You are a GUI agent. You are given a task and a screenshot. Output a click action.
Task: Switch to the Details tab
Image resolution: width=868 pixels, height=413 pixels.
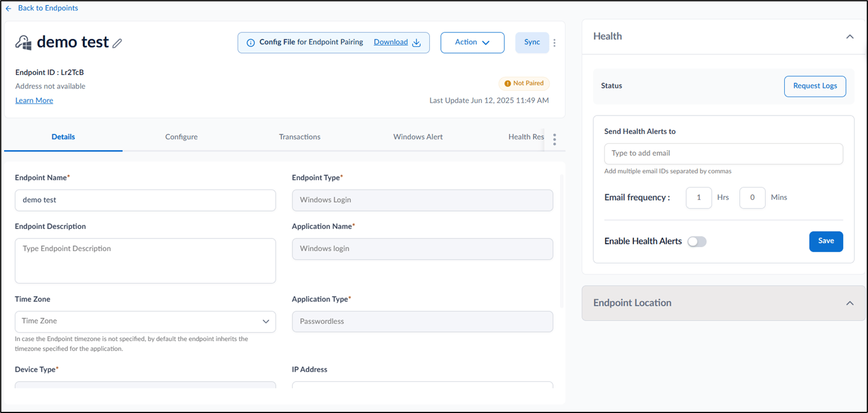click(63, 137)
